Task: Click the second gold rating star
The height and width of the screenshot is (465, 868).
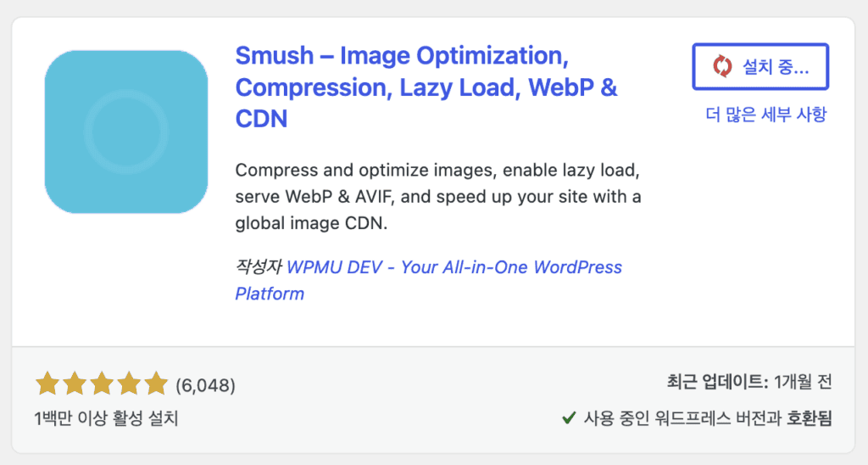Action: (x=75, y=384)
